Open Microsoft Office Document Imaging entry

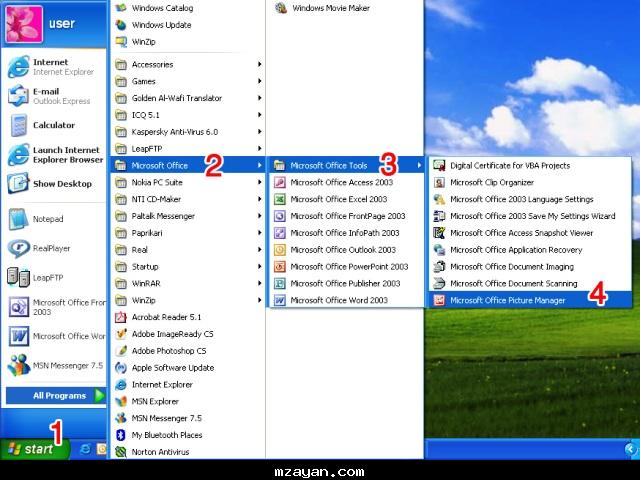pyautogui.click(x=530, y=267)
